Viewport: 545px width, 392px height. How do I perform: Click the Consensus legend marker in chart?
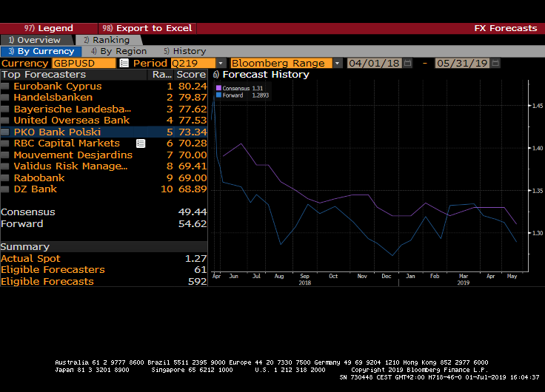coord(218,88)
